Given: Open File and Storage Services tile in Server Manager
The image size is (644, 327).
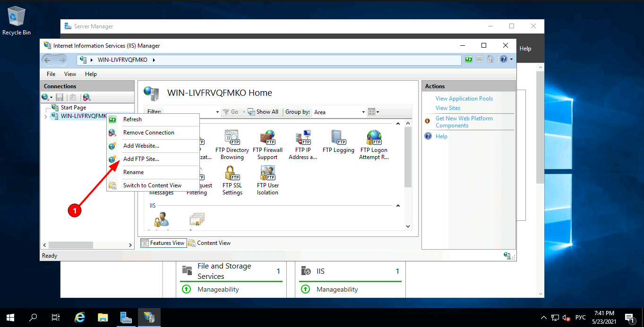Looking at the screenshot, I should point(224,271).
